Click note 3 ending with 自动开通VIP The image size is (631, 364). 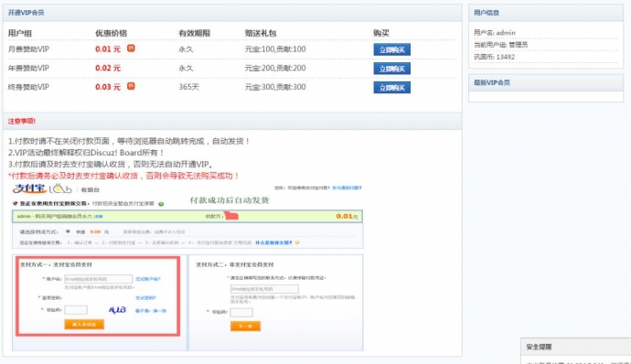pos(111,165)
